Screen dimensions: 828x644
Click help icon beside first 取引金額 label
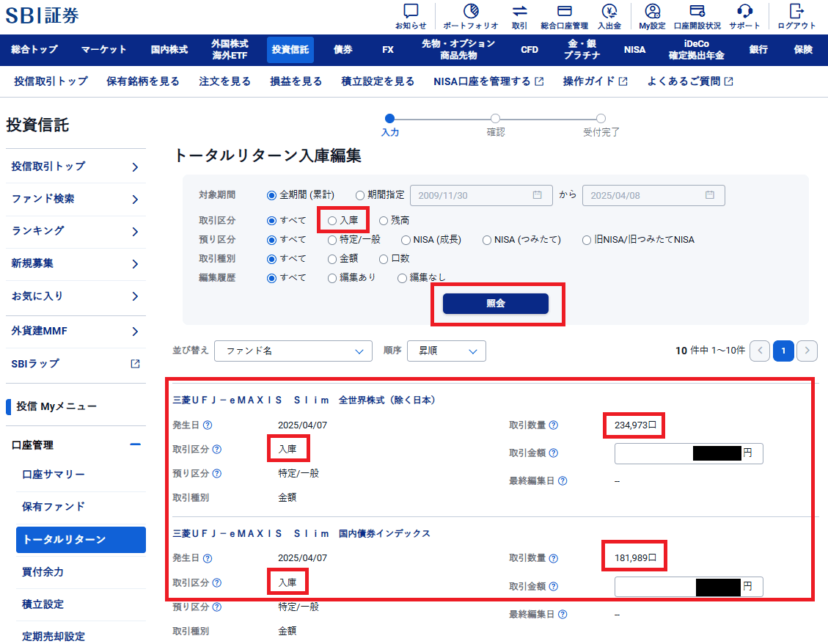pos(554,453)
